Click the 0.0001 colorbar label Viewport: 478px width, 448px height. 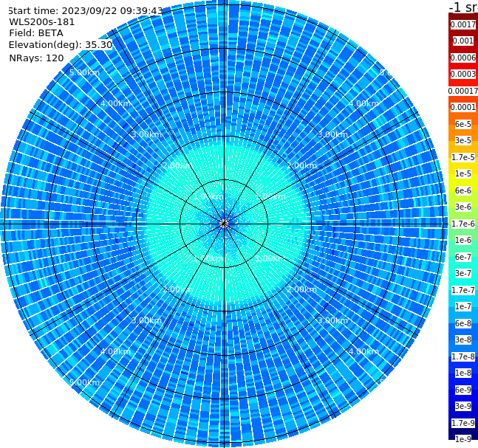(463, 107)
